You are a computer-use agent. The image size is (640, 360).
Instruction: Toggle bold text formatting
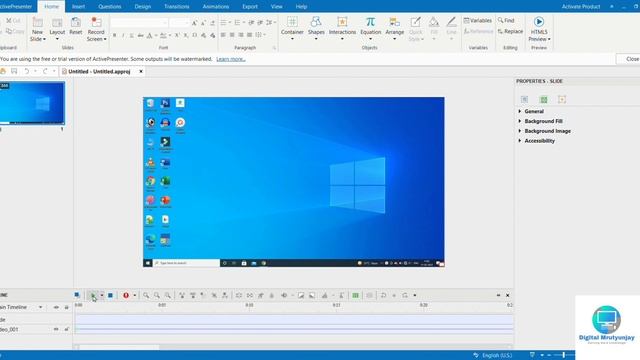115,36
